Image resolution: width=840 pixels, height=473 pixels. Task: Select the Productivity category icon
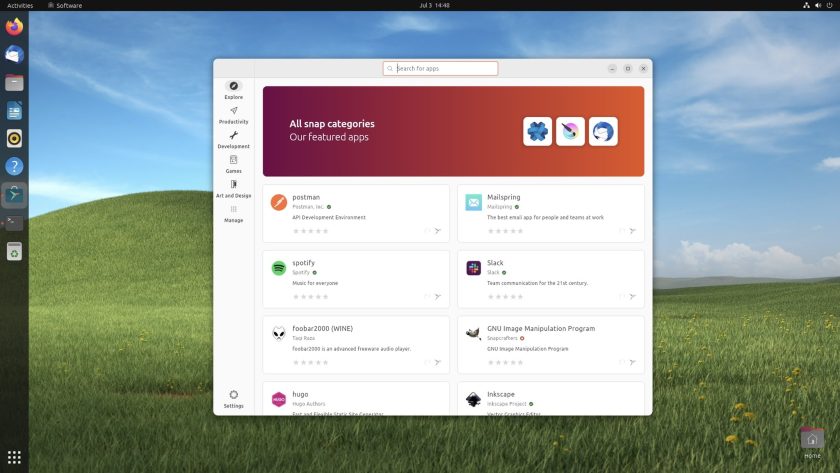click(234, 111)
